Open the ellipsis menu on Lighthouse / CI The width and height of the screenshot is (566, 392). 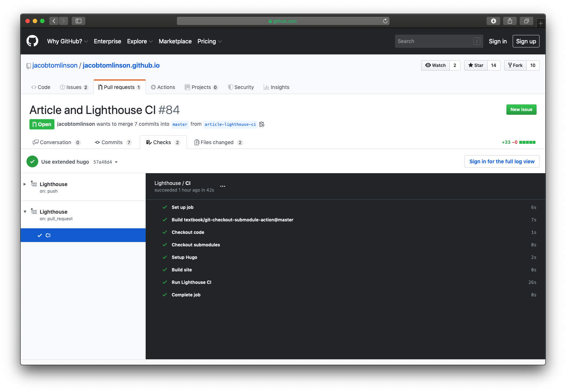pos(223,186)
